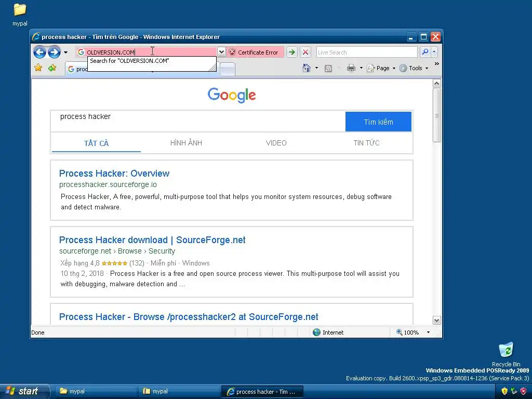Open the Tools menu

coord(414,68)
